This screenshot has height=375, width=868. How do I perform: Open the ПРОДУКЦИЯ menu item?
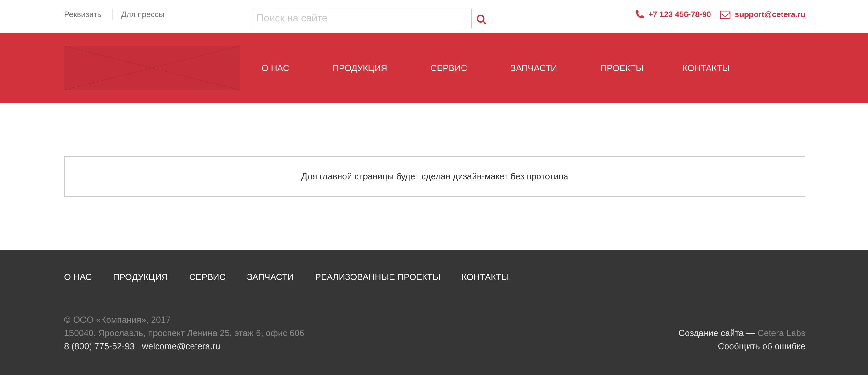(359, 68)
